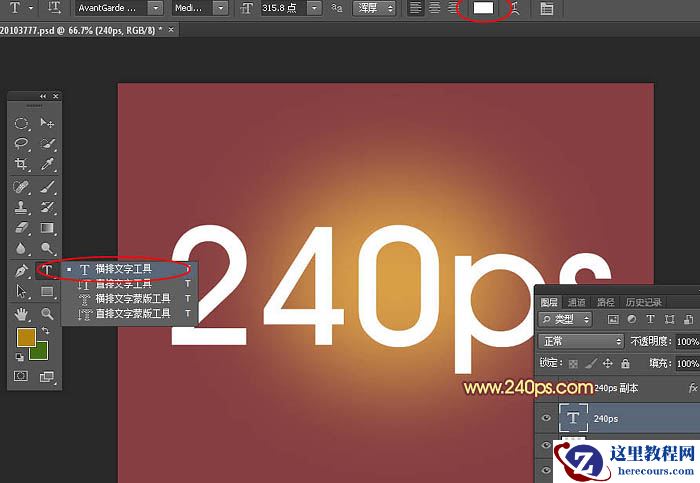Toggle lock all padlock

(x=625, y=363)
